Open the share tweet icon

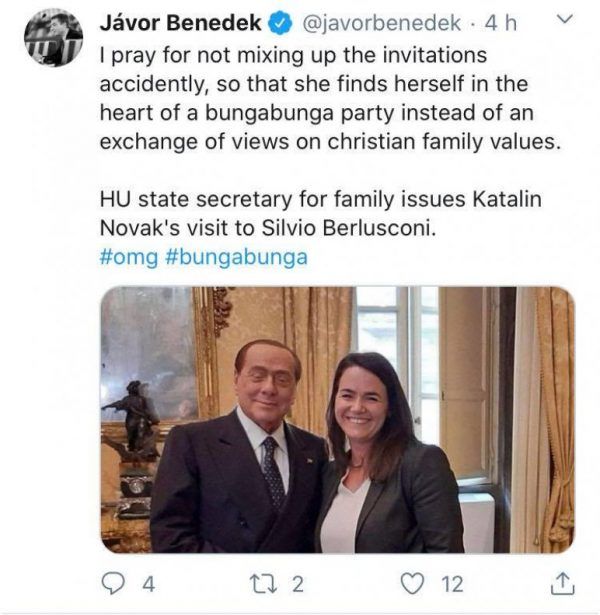[563, 580]
